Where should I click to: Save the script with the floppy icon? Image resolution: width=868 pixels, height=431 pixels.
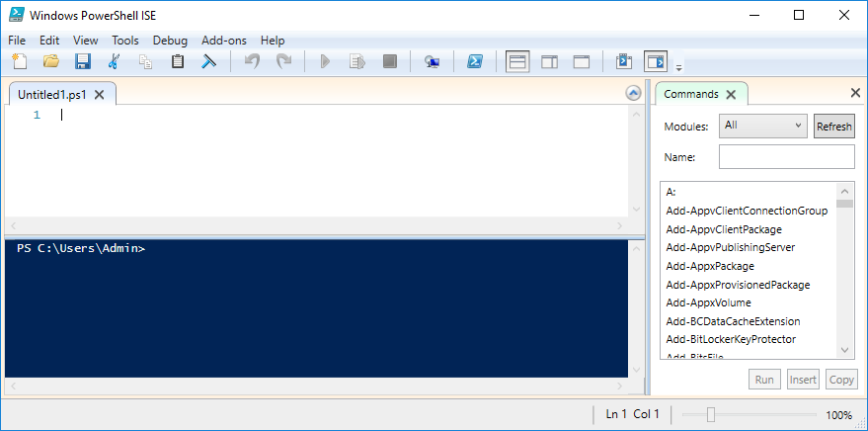(83, 61)
